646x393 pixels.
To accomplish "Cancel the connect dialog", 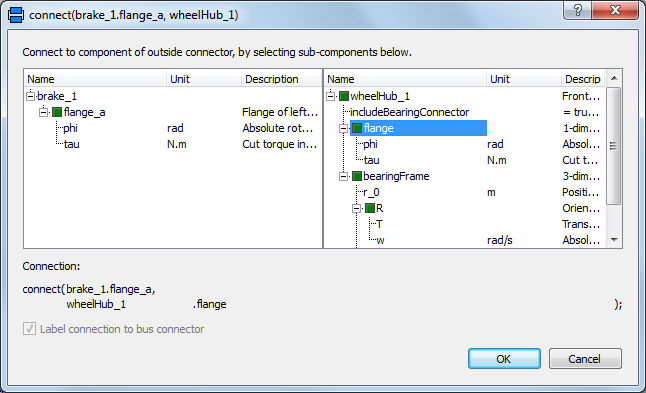I will 585,359.
